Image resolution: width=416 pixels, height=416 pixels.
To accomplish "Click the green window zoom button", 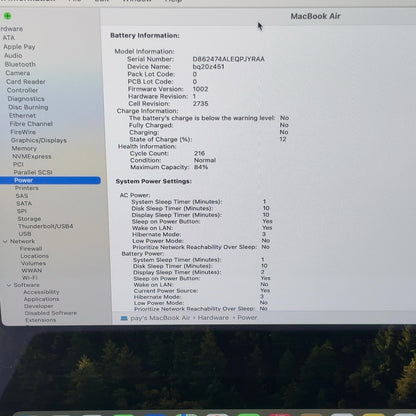I will 8,16.
